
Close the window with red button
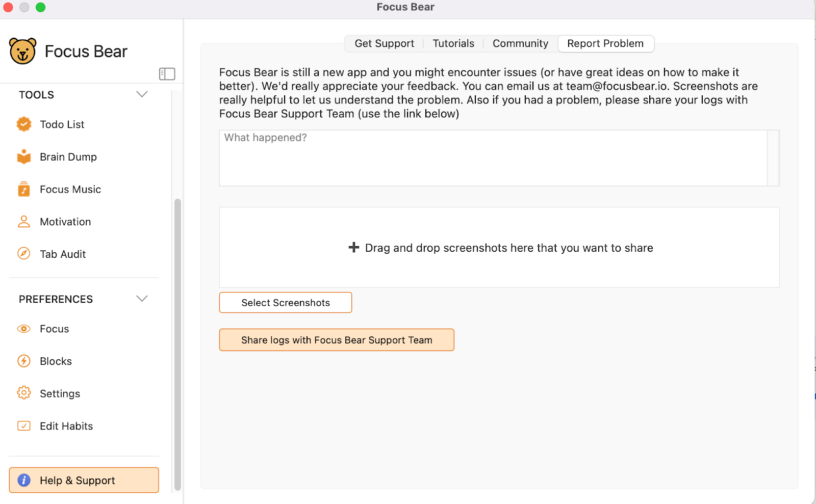click(x=8, y=7)
